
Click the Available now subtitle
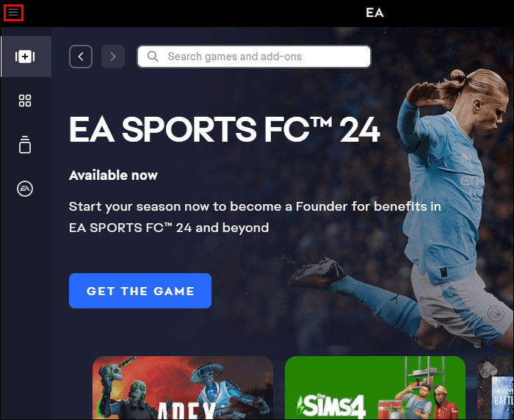click(x=113, y=175)
